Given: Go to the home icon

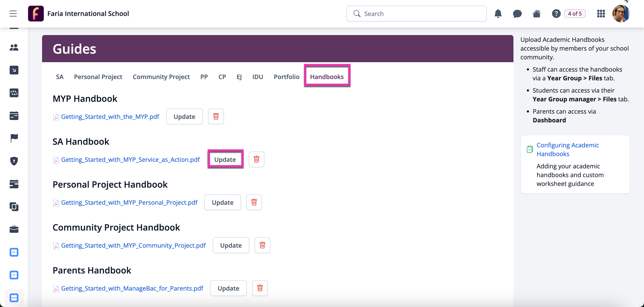Looking at the screenshot, I should (536, 14).
